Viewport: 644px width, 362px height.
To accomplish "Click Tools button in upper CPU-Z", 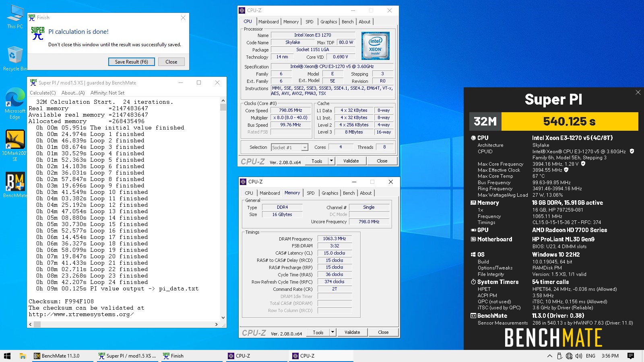I will pos(317,161).
